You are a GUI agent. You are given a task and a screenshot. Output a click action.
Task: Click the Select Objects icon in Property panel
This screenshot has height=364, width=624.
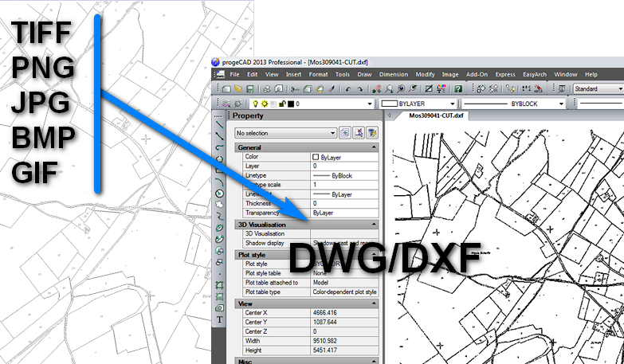(359, 133)
